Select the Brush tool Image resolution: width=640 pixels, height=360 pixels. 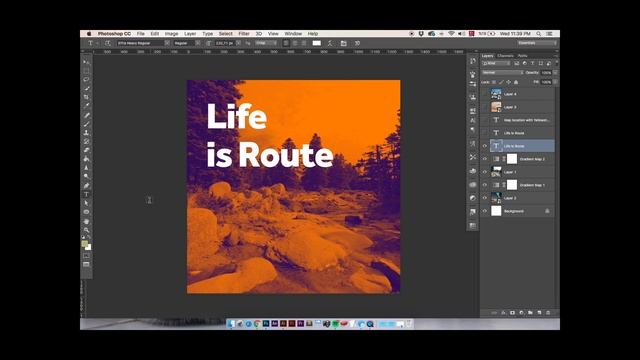pos(86,124)
